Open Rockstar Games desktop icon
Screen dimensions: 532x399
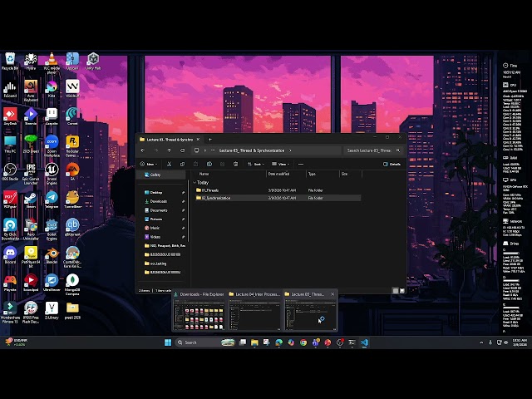[x=72, y=146]
